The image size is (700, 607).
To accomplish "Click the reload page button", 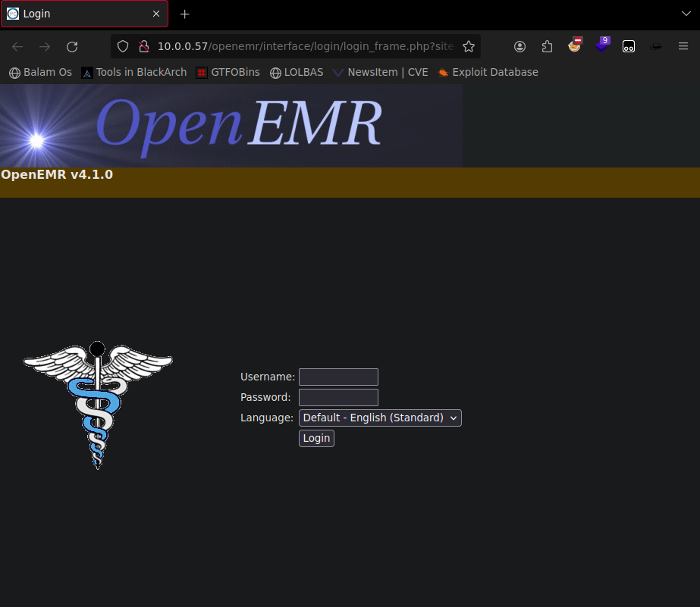I will point(72,47).
